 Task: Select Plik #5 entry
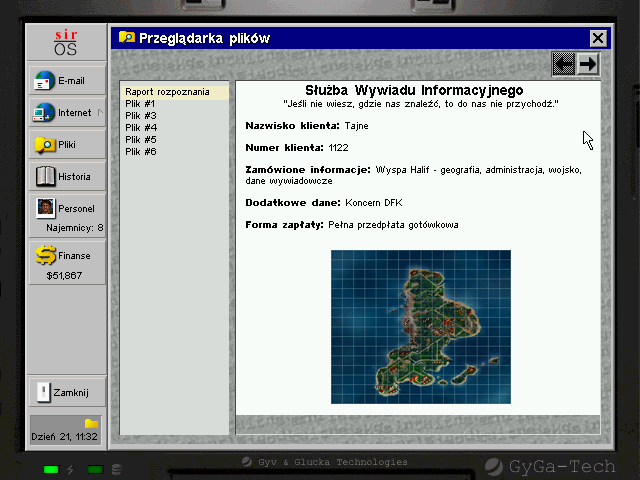click(x=141, y=140)
